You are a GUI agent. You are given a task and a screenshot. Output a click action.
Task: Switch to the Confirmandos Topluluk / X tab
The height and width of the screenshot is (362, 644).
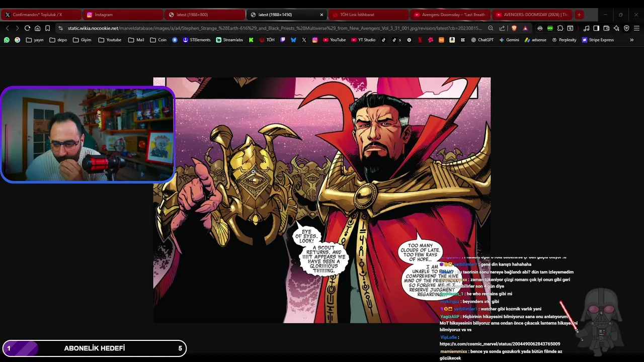pyautogui.click(x=41, y=15)
